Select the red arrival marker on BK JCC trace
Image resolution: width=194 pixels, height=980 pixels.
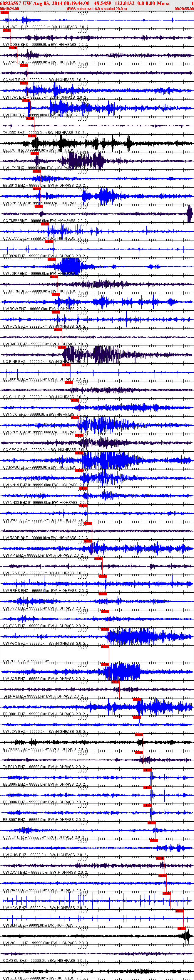click(32, 136)
